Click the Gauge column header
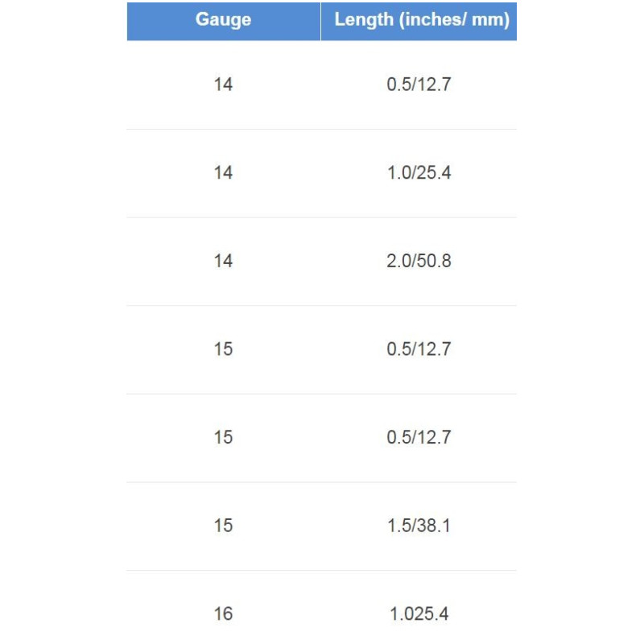This screenshot has height=644, width=644. (x=223, y=20)
